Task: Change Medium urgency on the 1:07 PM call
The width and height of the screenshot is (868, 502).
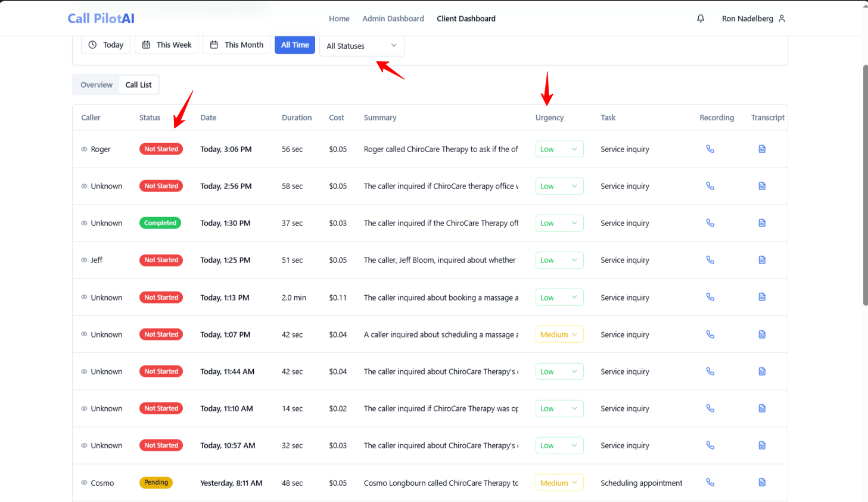Action: click(x=559, y=334)
